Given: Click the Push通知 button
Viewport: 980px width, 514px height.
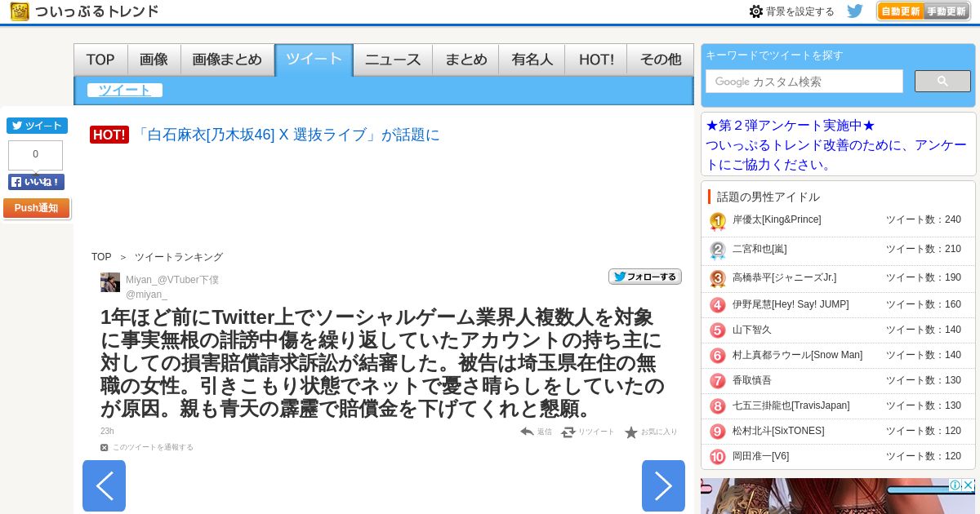Looking at the screenshot, I should (37, 208).
